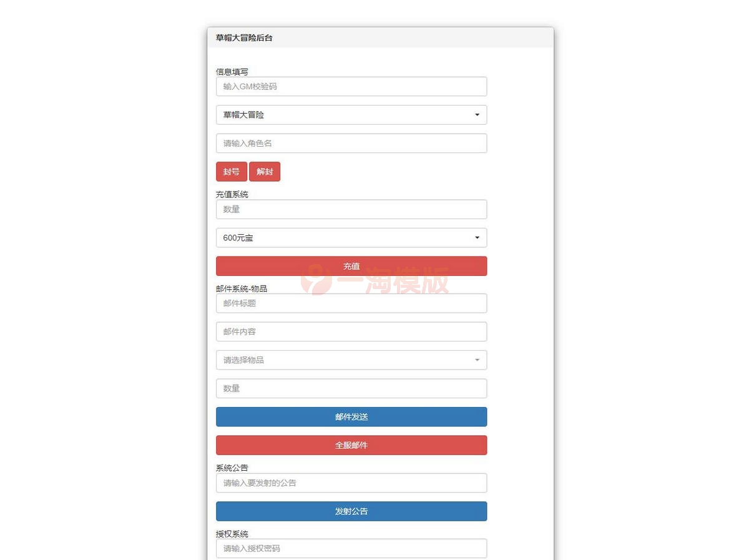Click the mail item 数量 quantity field
The height and width of the screenshot is (560, 749).
351,388
